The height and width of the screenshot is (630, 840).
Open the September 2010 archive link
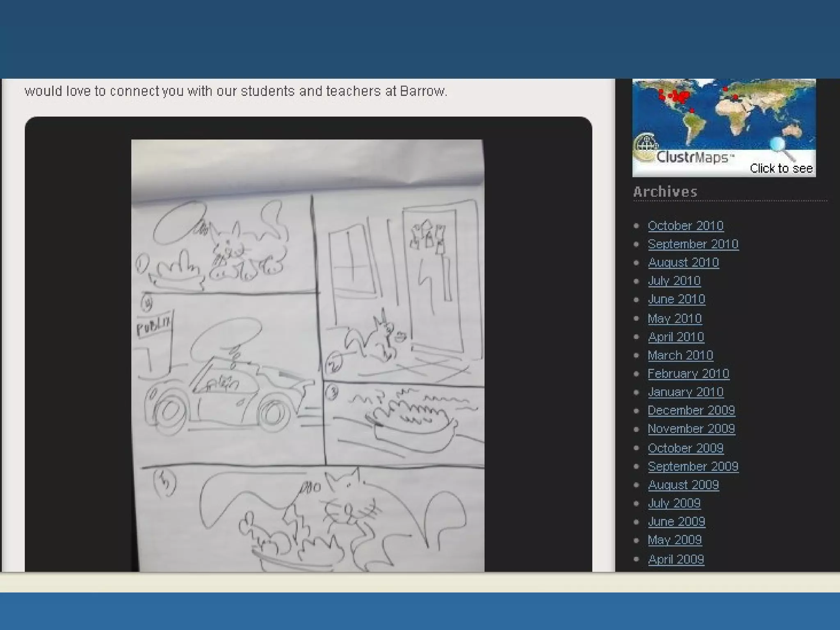pos(693,244)
